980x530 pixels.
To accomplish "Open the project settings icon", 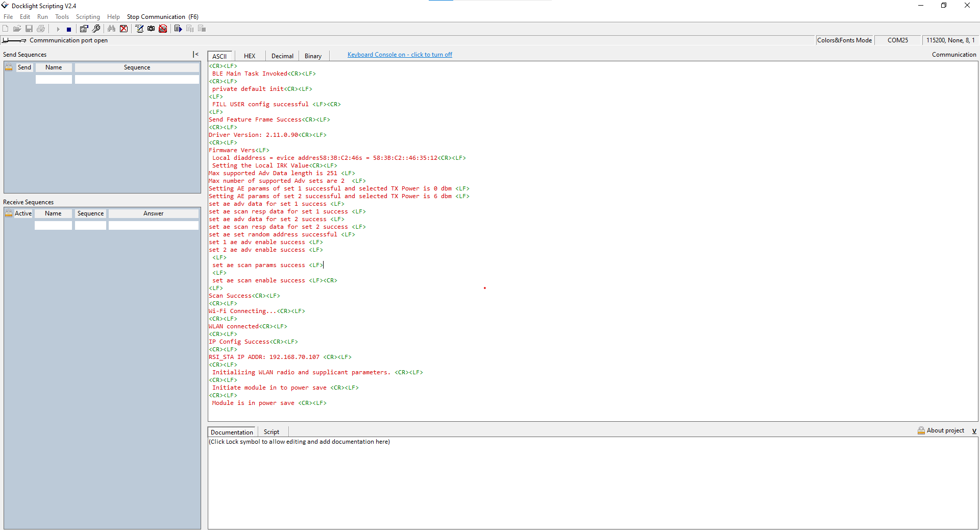I will 84,29.
